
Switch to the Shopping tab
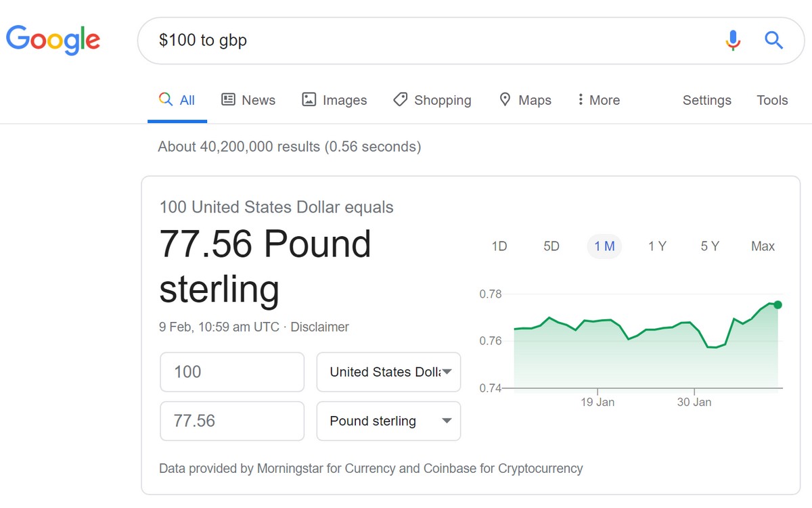click(432, 100)
